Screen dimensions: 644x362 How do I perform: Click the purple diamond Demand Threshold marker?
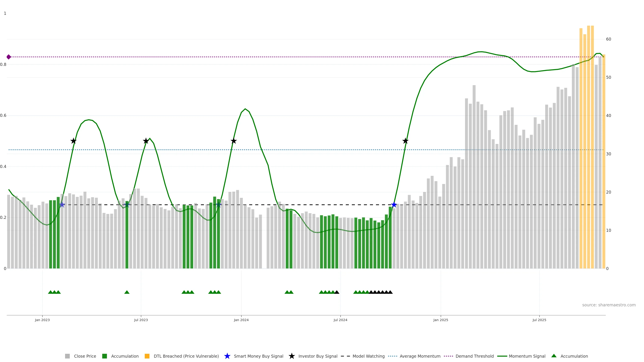9,57
